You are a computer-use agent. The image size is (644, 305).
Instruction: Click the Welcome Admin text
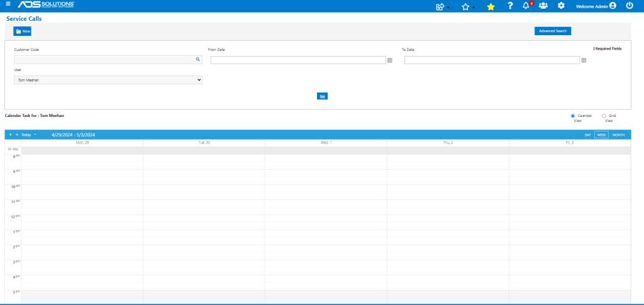tap(592, 6)
